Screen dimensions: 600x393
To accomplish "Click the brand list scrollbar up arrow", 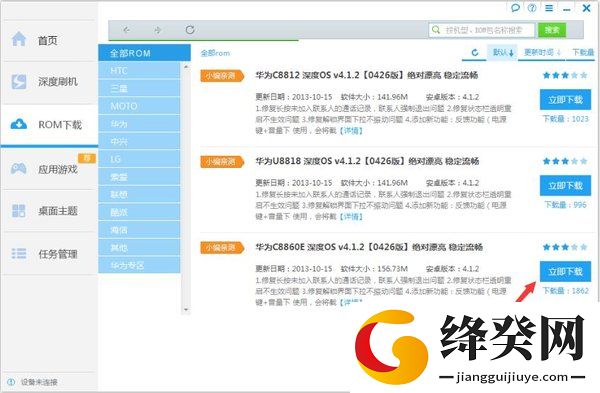I will pos(186,66).
